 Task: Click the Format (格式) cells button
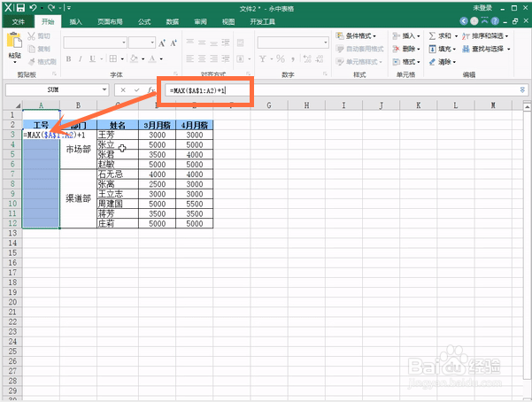pyautogui.click(x=406, y=62)
